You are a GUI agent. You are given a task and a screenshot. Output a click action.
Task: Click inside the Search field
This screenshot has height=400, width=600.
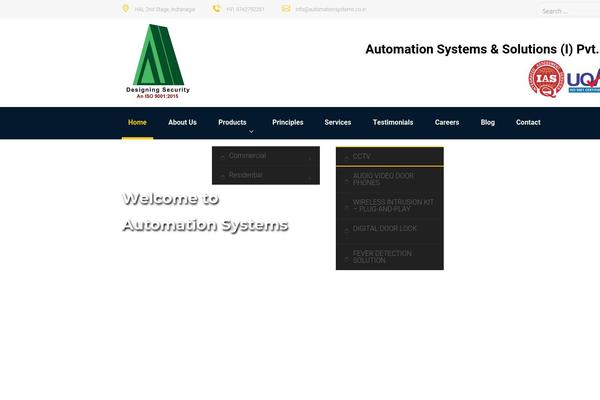569,11
